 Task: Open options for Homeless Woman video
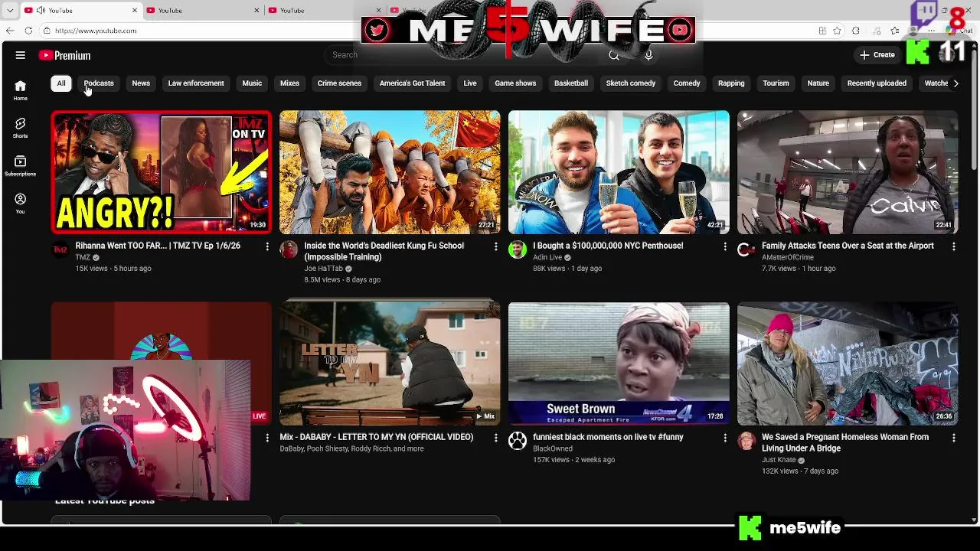[953, 438]
